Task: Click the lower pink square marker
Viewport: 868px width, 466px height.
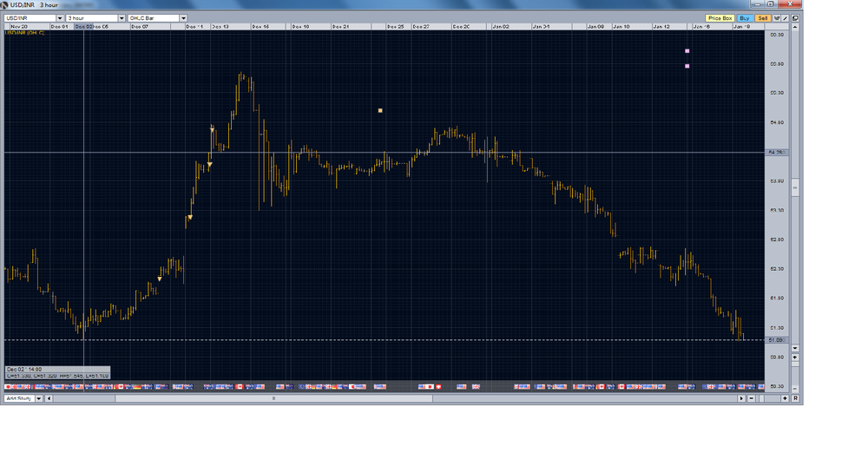Action: click(687, 66)
